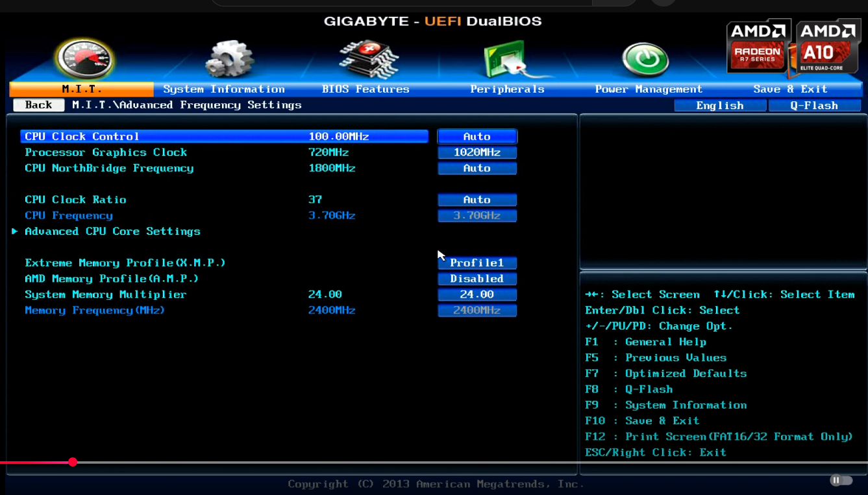Go to Save & Exit tab
868x495 pixels.
click(790, 90)
